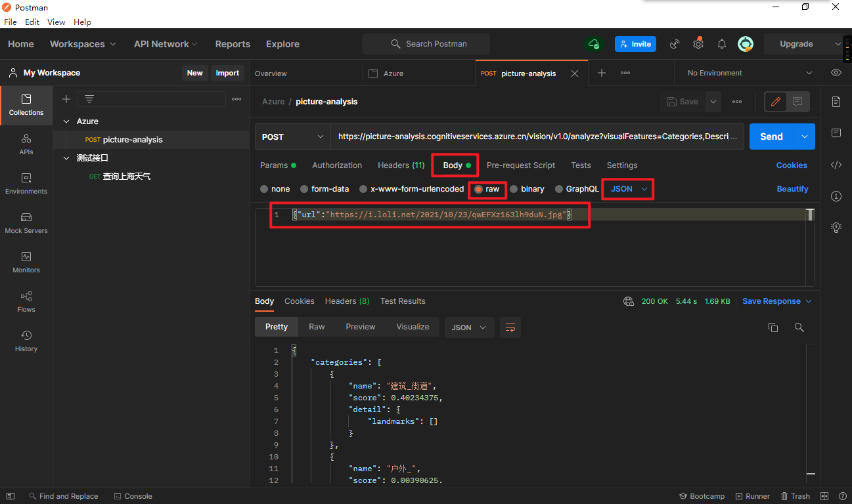Switch to the Params tab
The width and height of the screenshot is (852, 504).
click(x=278, y=165)
